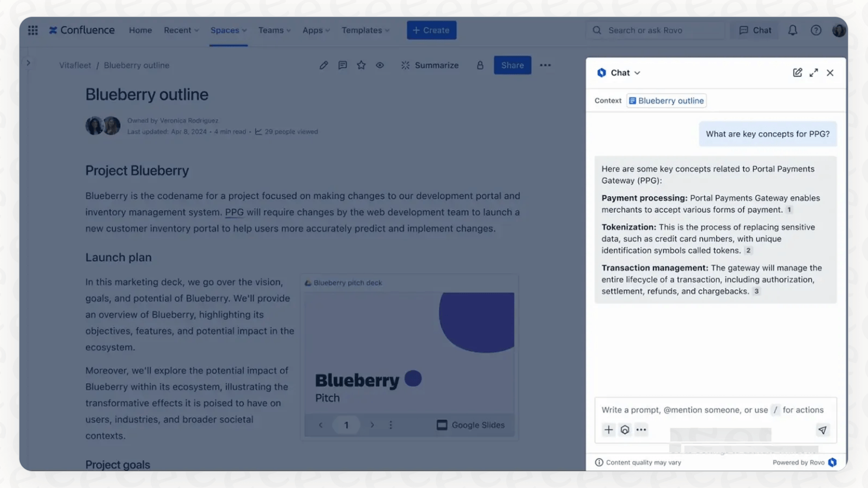The height and width of the screenshot is (488, 868).
Task: Star the Blueberry outline page
Action: coord(361,65)
